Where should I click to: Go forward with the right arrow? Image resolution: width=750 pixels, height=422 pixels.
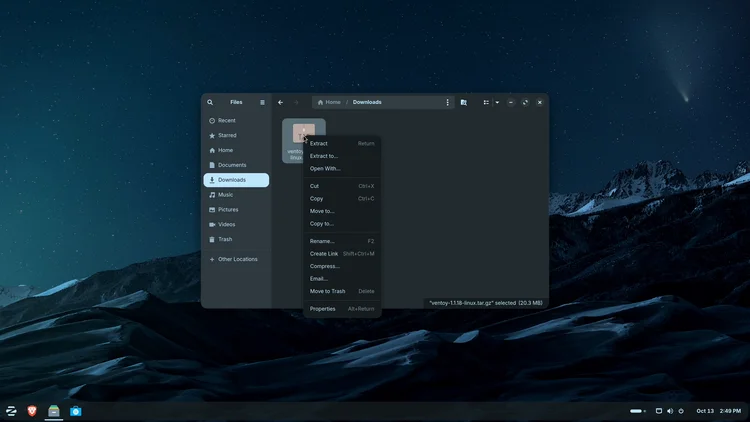tap(296, 102)
